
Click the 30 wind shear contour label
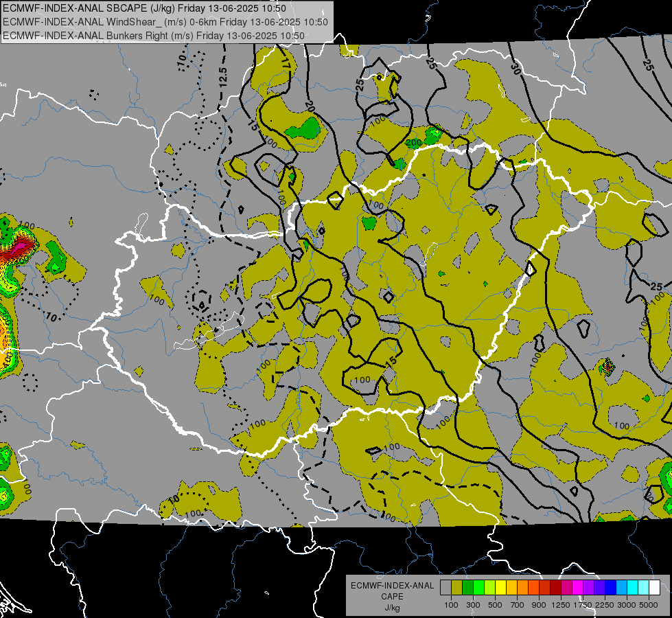click(516, 68)
